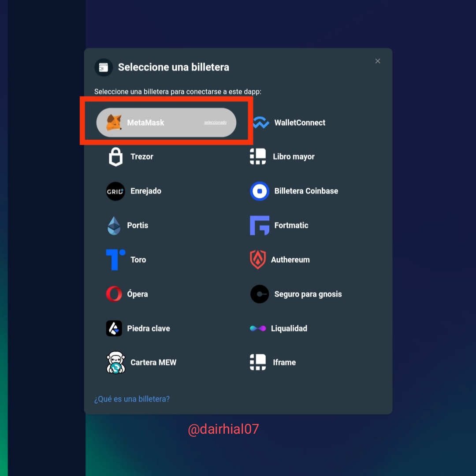Screen dimensions: 476x476
Task: Click the Piedra clave (Keystone) icon
Action: click(x=114, y=328)
